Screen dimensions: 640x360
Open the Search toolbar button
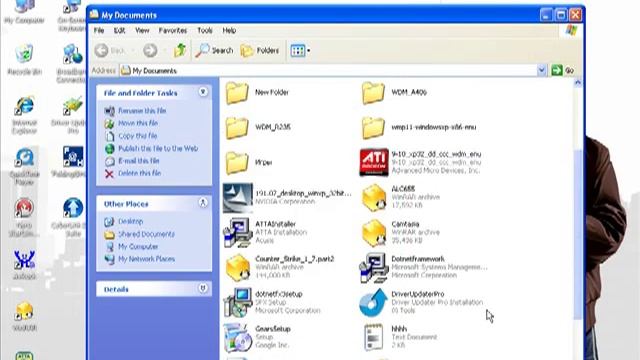[x=214, y=51]
